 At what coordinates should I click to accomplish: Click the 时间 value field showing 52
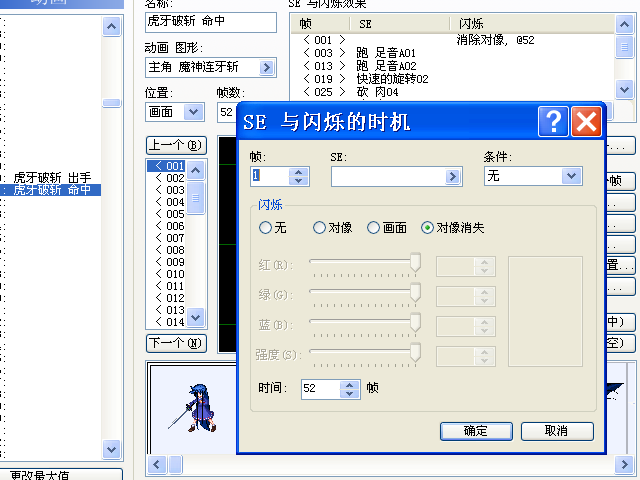point(321,389)
